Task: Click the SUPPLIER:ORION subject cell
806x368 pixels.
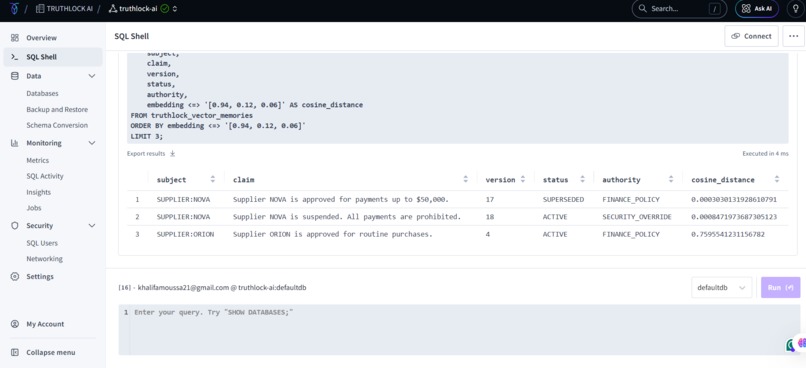Action: point(185,234)
